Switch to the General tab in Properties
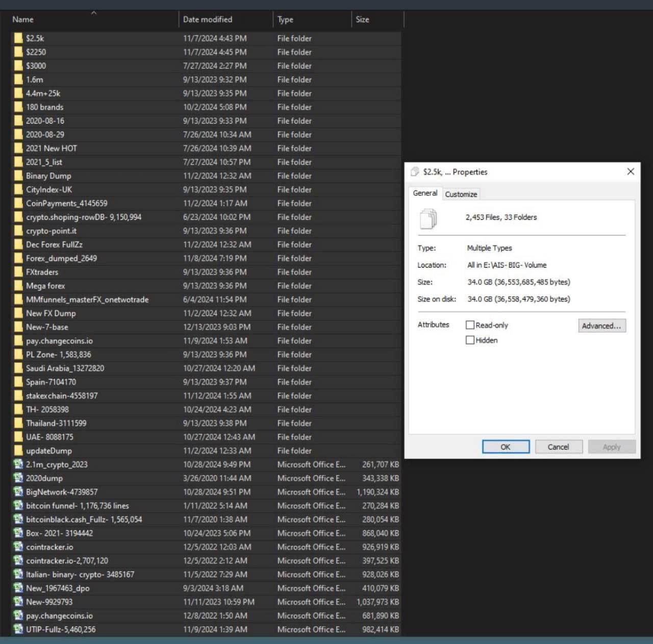This screenshot has height=644, width=653. coord(425,193)
